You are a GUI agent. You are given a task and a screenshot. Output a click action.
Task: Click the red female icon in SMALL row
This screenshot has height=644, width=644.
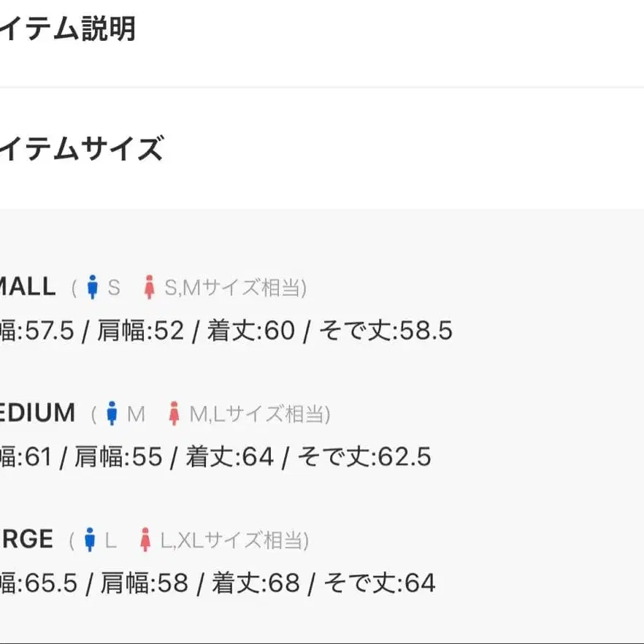point(150,287)
